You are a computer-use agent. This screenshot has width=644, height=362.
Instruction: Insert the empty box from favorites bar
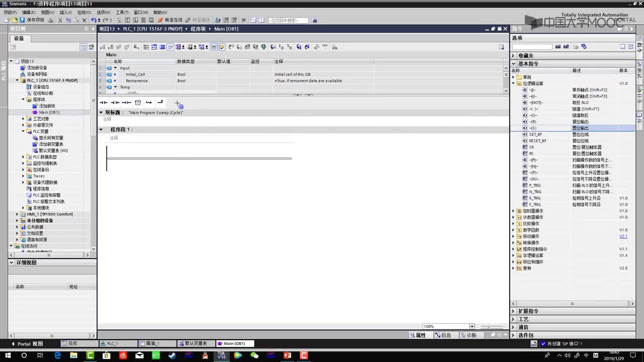[x=137, y=103]
